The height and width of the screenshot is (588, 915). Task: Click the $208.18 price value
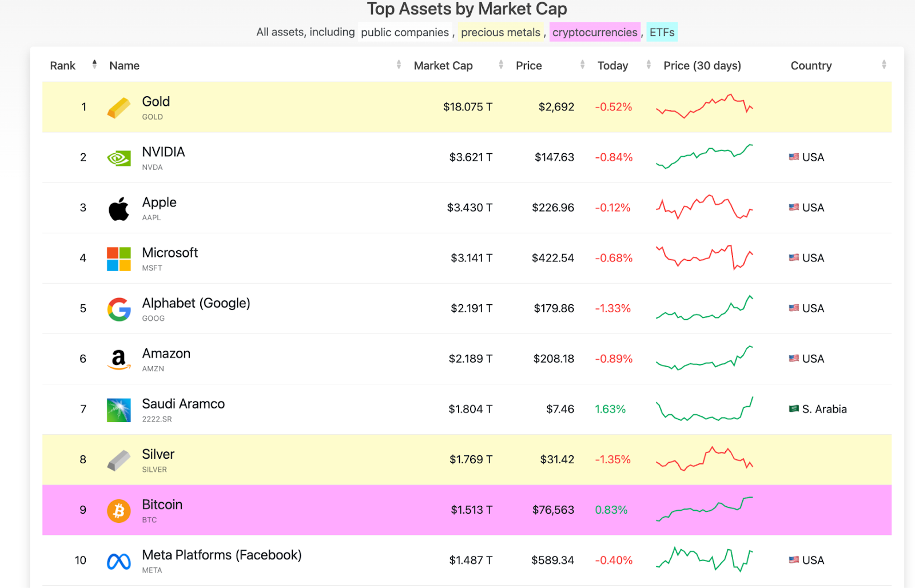(554, 358)
